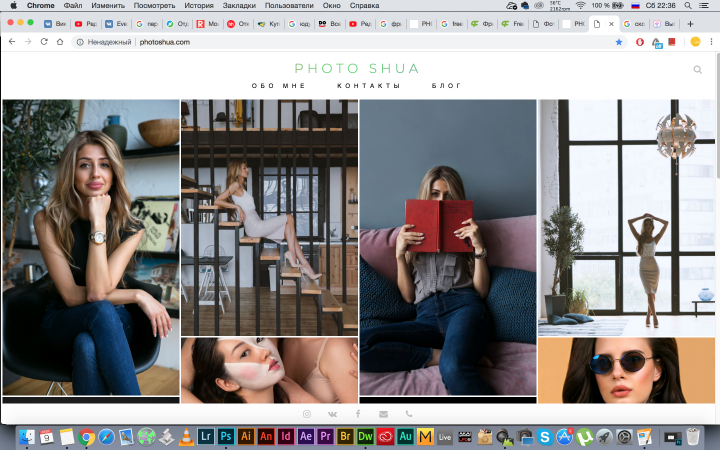Open the VK social link in footer

[332, 414]
